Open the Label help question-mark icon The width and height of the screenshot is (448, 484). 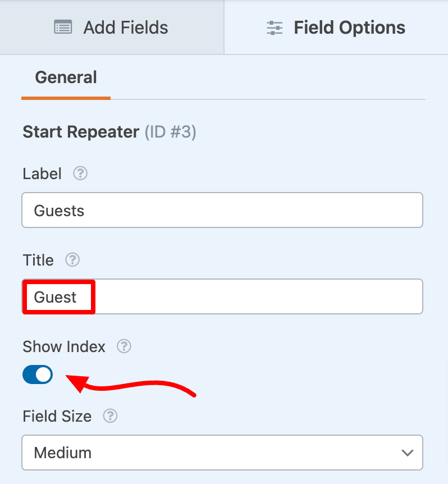[80, 173]
